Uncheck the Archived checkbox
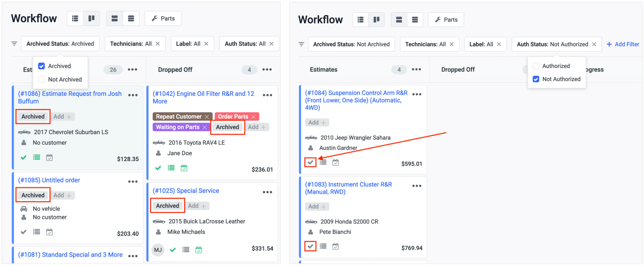644x266 pixels. tap(42, 66)
